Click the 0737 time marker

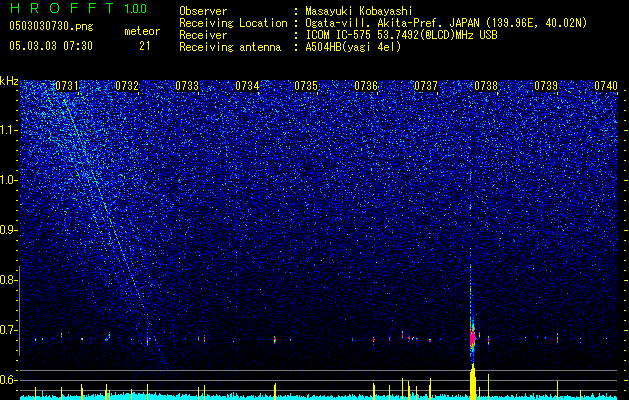pyautogui.click(x=426, y=86)
